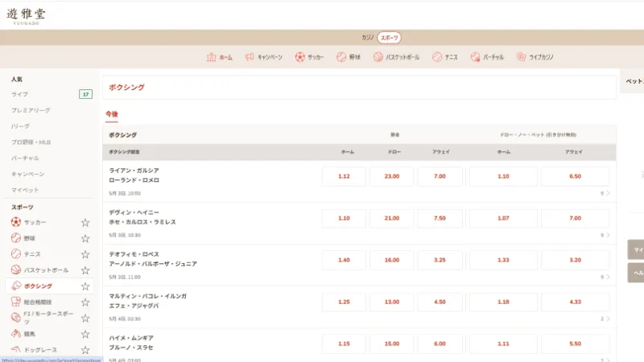Click the soccer ball icon in the top navigation
Viewport: 644px width, 362px height.
click(299, 57)
